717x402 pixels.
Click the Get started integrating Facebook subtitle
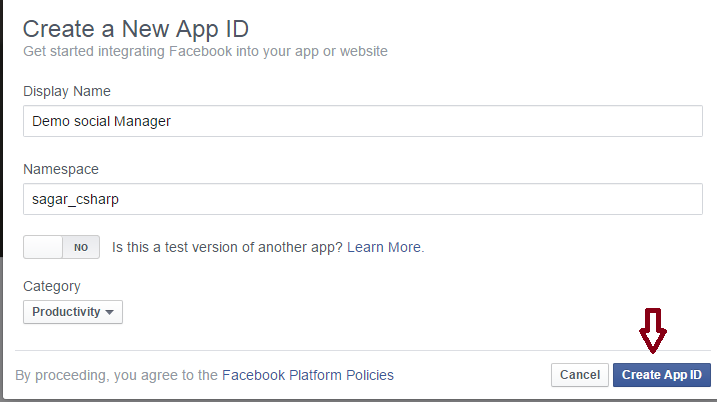pos(205,51)
